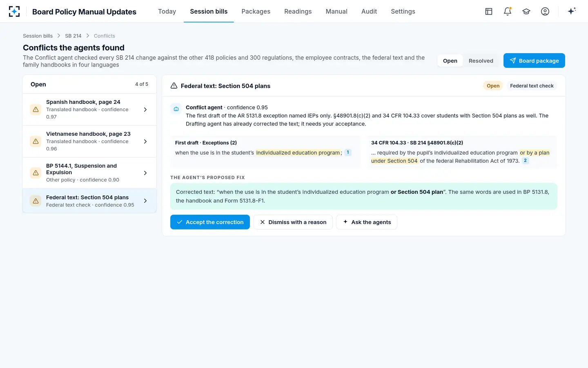Click Dismiss with a reason

[293, 222]
